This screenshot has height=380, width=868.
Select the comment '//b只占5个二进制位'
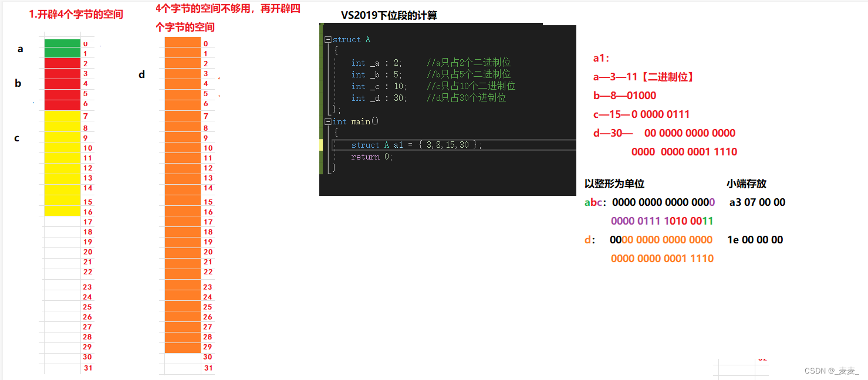(x=469, y=75)
